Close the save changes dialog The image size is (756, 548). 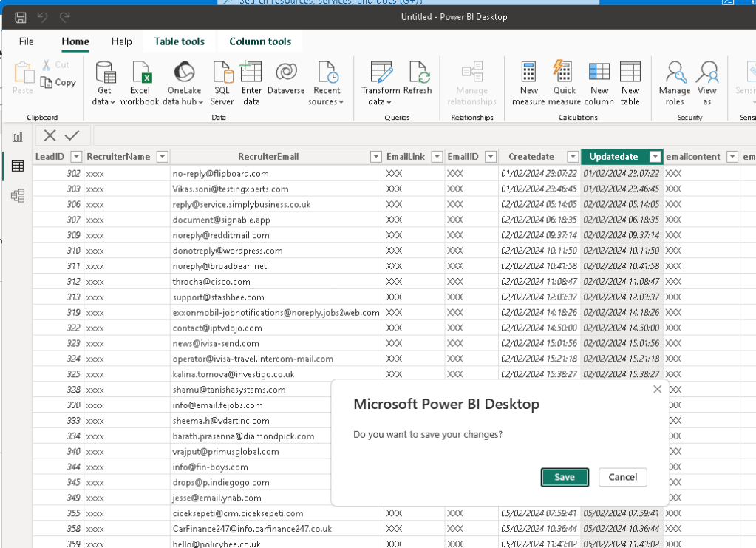[x=657, y=389]
